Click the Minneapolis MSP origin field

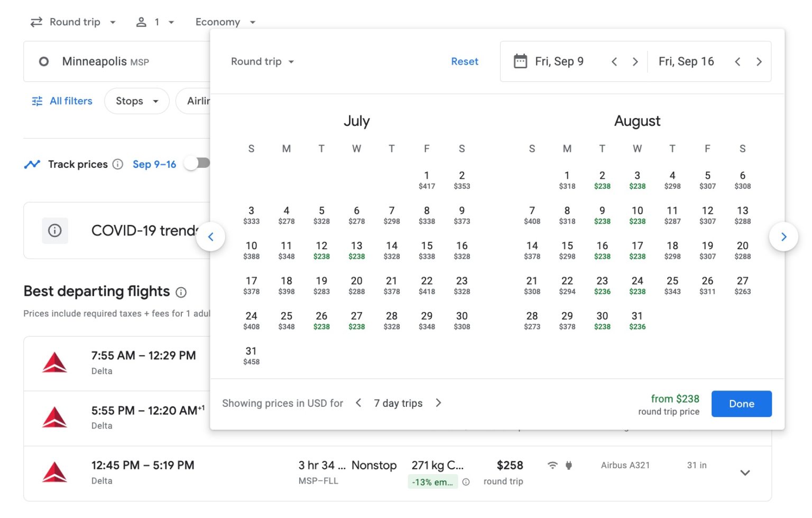[106, 61]
